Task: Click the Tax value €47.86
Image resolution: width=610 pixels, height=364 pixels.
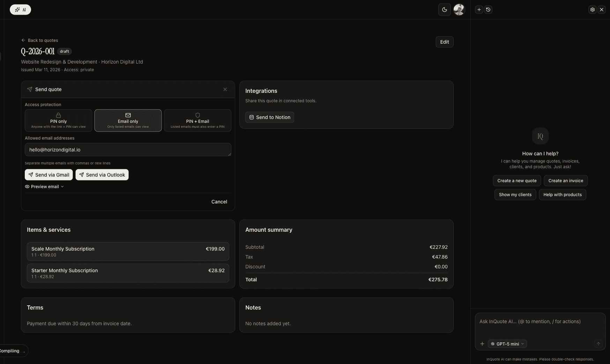Action: coord(440,257)
